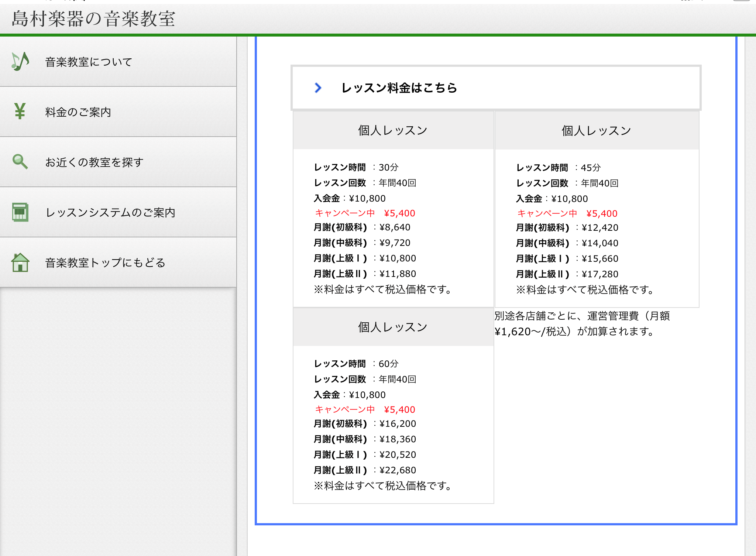Open 音楽教室について menu item

coord(89,62)
